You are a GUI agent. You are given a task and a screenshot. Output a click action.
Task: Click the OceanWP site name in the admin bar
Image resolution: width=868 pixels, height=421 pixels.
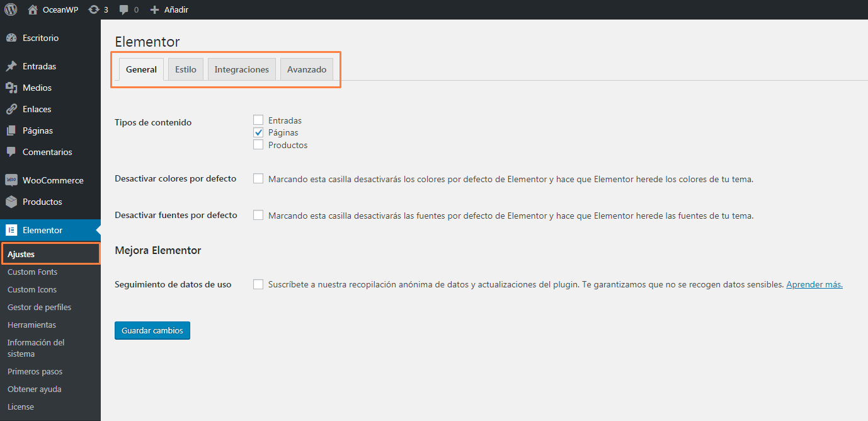[60, 9]
